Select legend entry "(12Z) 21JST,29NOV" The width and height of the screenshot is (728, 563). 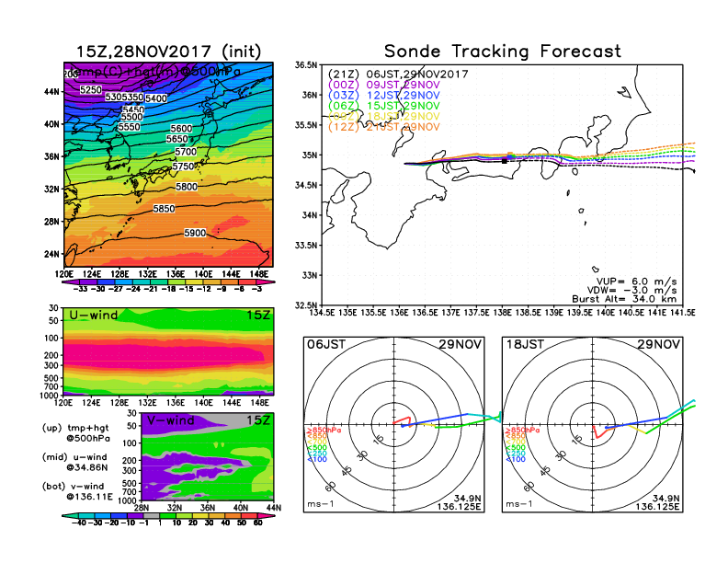[x=384, y=127]
